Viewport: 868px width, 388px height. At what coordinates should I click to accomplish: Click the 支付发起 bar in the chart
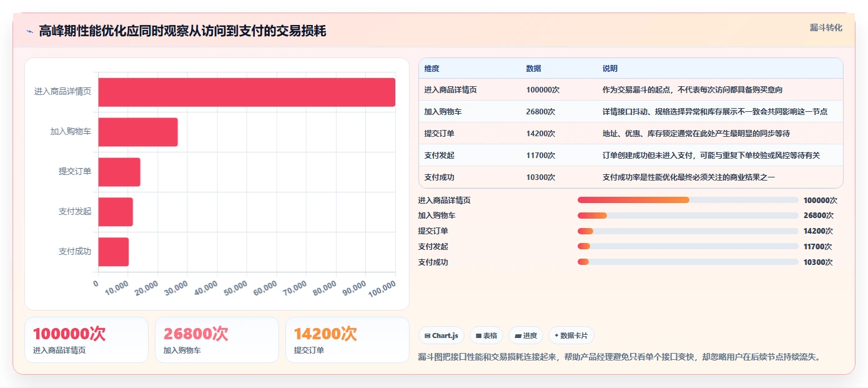tap(116, 212)
